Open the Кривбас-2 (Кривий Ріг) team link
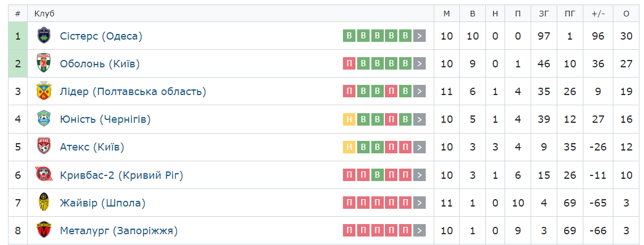The width and height of the screenshot is (644, 245). [x=121, y=175]
